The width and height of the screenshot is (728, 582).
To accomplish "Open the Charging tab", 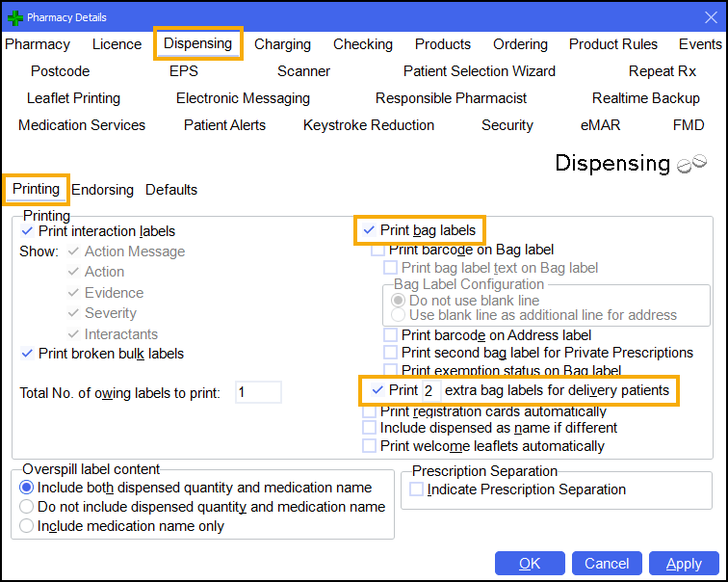I will pos(282,44).
